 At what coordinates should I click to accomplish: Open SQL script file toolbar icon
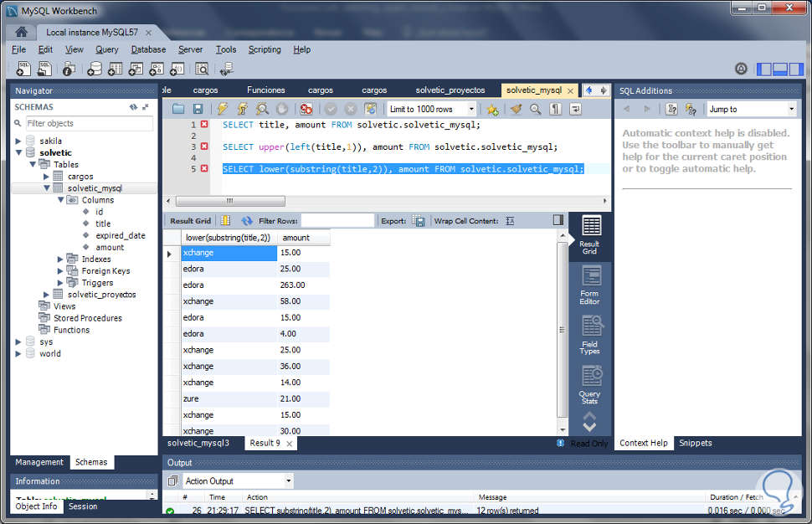click(45, 69)
